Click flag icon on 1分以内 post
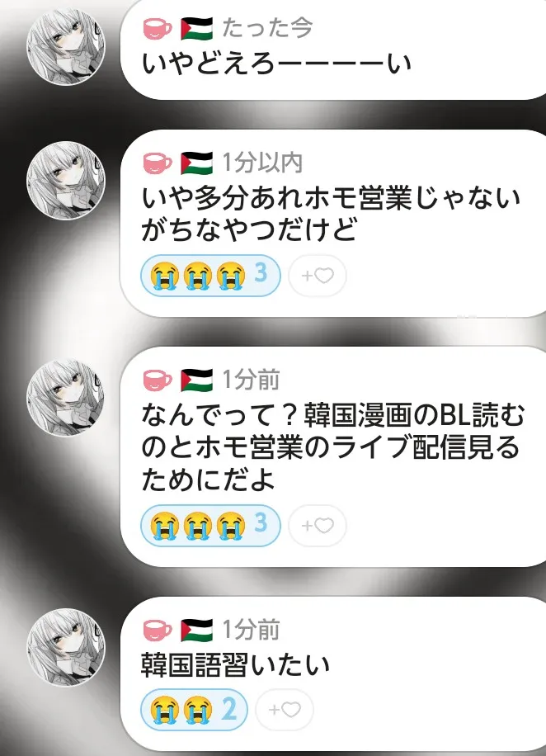The width and height of the screenshot is (546, 756). (x=196, y=163)
